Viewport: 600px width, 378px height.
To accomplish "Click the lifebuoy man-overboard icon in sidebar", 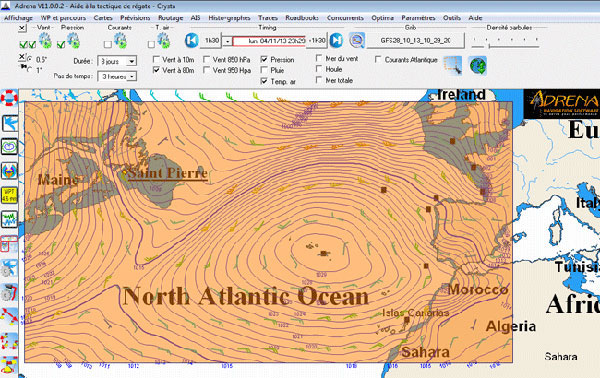I will (9, 98).
